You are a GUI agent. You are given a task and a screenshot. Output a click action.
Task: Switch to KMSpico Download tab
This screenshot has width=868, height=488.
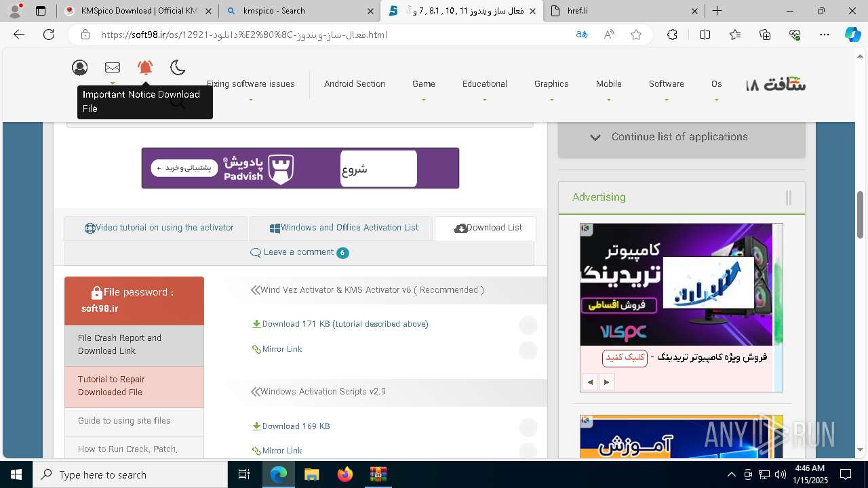click(x=137, y=11)
